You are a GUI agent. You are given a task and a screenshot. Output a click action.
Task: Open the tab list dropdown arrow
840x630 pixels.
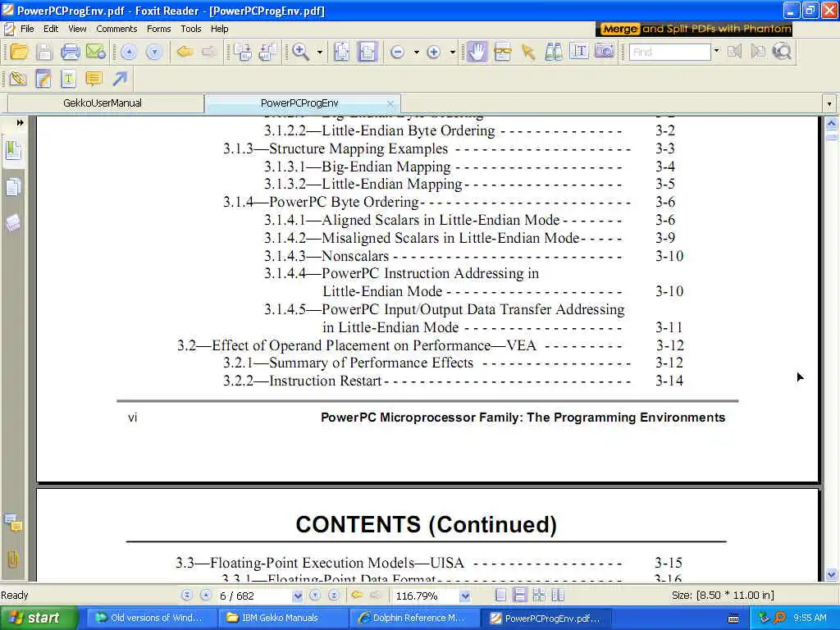[829, 103]
